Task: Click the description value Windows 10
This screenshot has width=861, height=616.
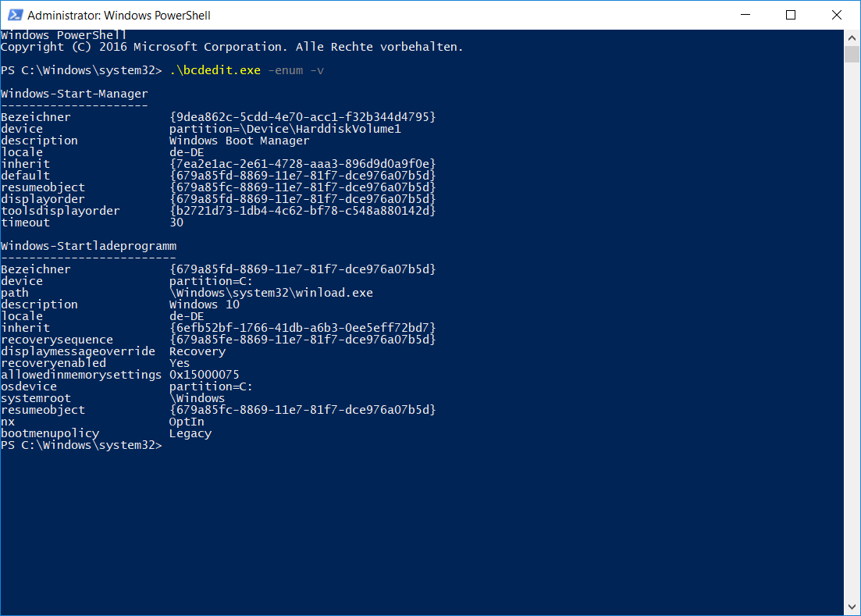Action: [203, 304]
